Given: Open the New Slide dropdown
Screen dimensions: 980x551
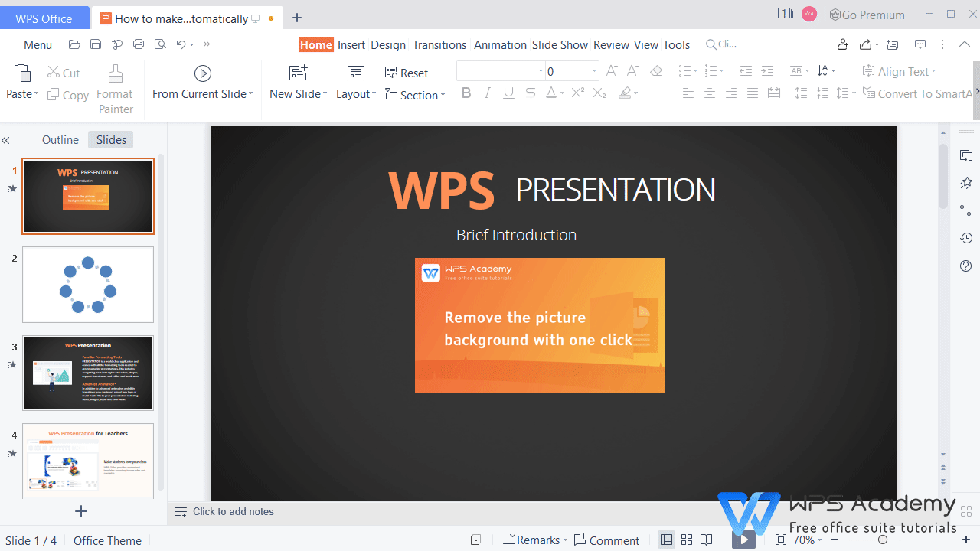Looking at the screenshot, I should 325,94.
